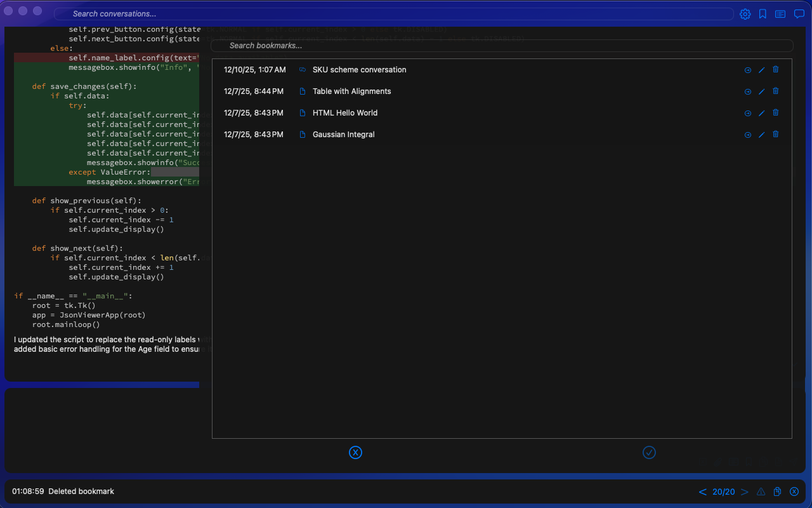Click the copy icon in status bar
The height and width of the screenshot is (508, 812).
(x=777, y=491)
